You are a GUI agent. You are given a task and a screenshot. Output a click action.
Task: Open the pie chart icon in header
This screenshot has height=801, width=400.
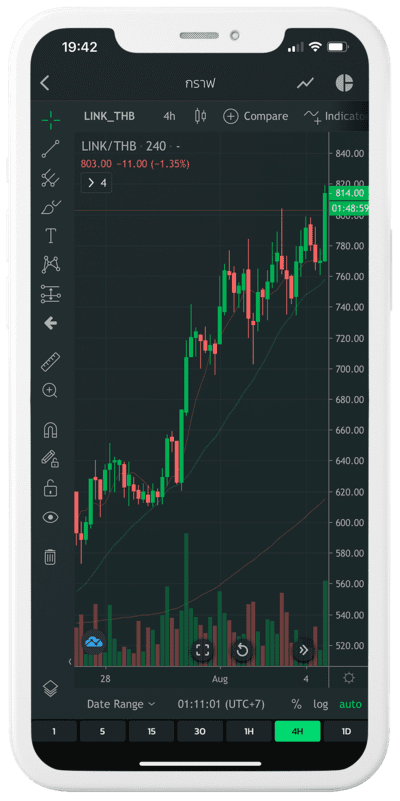(344, 83)
